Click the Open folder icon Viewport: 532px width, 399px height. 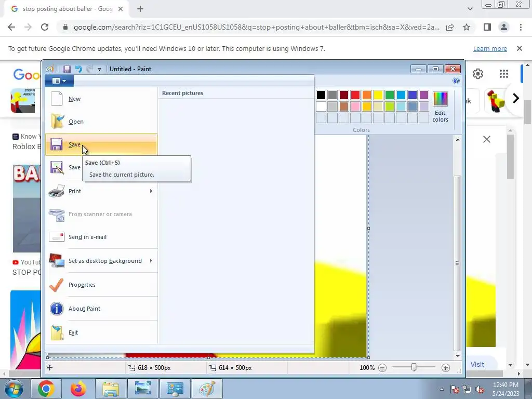coord(57,122)
